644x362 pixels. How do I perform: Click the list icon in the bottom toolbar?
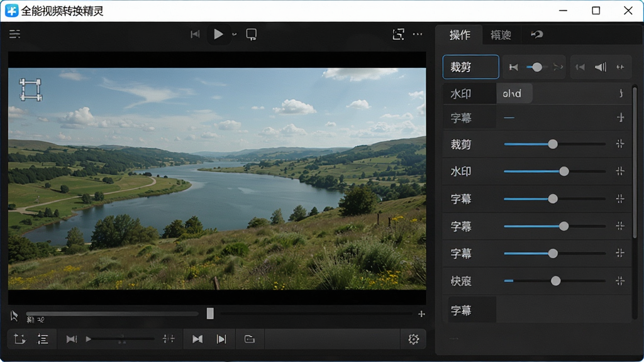pos(43,339)
